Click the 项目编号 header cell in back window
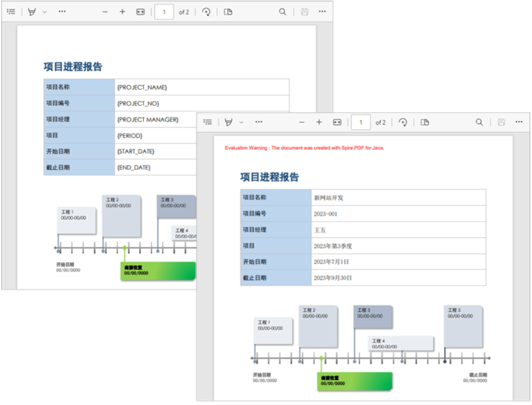This screenshot has height=405, width=532. (x=79, y=103)
